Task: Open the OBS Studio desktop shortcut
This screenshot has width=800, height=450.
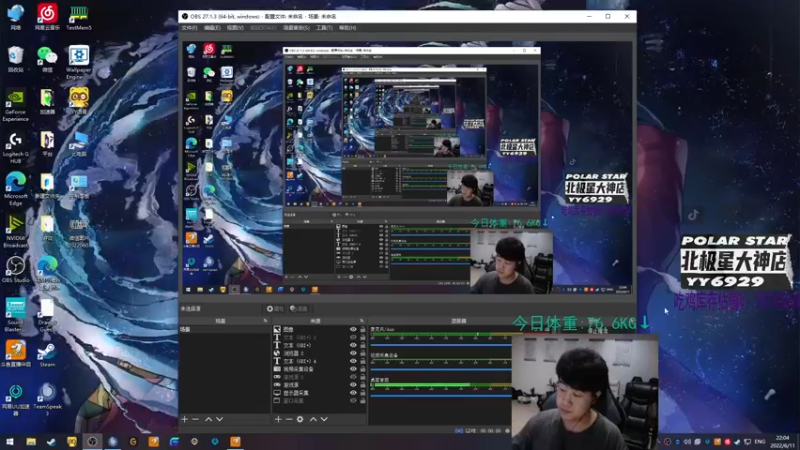Action: tap(15, 269)
